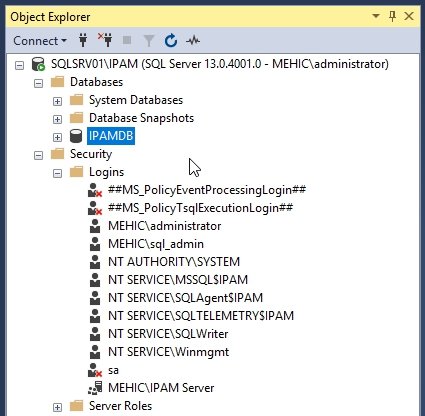Image resolution: width=425 pixels, height=416 pixels.
Task: Select the NT SERVICE\SQLWriter login
Action: pyautogui.click(x=168, y=334)
